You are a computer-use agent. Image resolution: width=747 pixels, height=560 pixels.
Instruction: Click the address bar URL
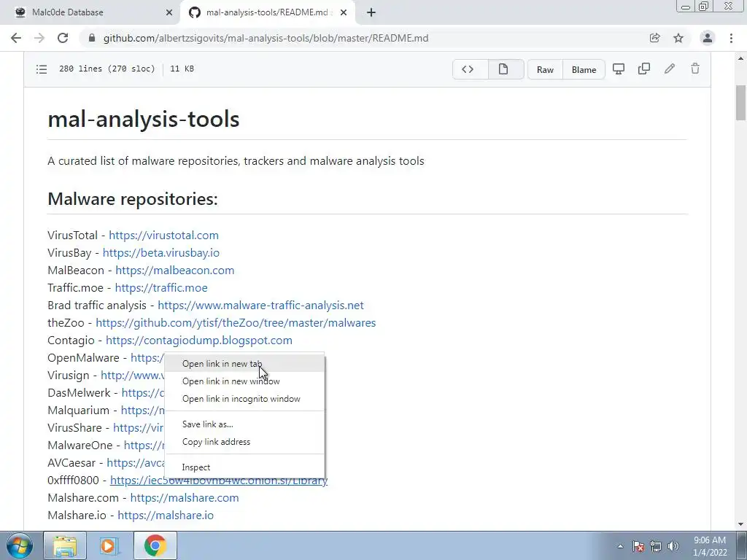click(x=266, y=38)
